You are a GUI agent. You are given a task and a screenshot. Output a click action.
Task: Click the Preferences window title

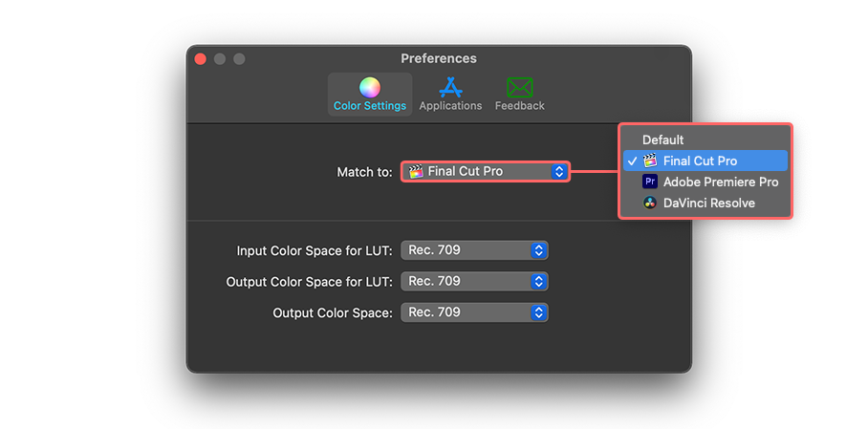tap(439, 58)
